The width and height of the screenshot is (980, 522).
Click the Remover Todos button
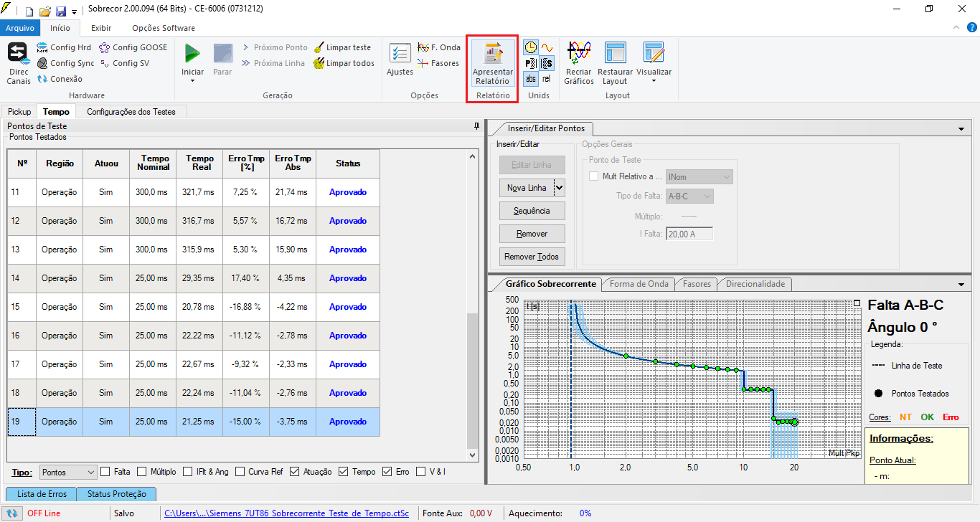(532, 257)
